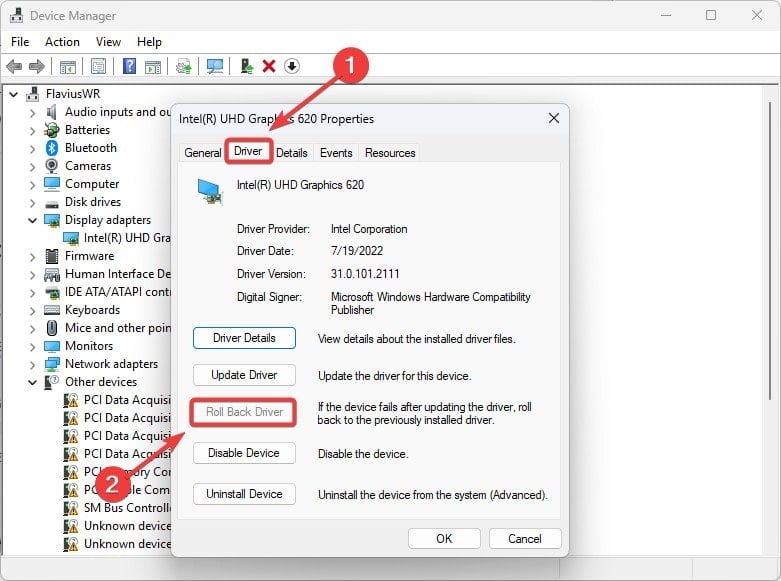The width and height of the screenshot is (781, 581).
Task: Click the Network adapters icon
Action: pos(52,364)
